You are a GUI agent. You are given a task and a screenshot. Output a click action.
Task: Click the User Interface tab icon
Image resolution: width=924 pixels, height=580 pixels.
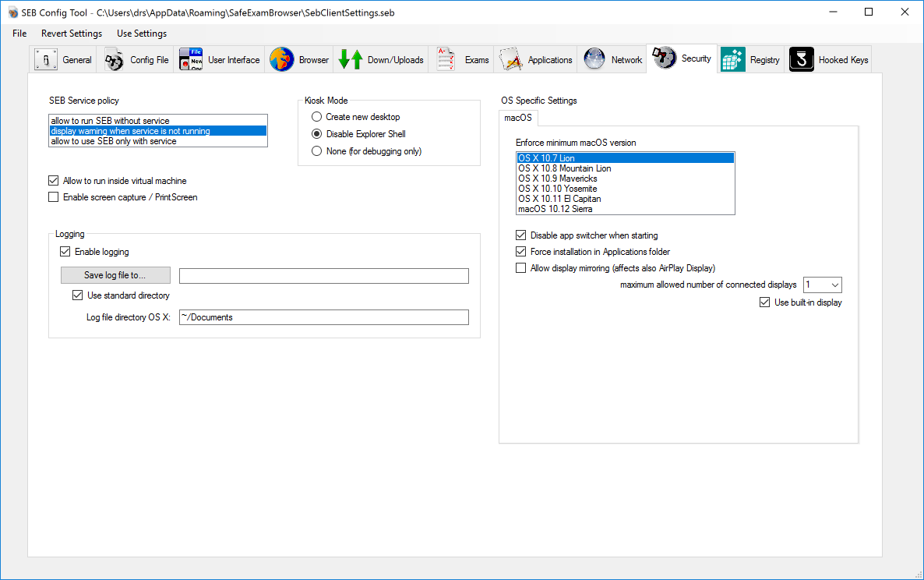190,59
